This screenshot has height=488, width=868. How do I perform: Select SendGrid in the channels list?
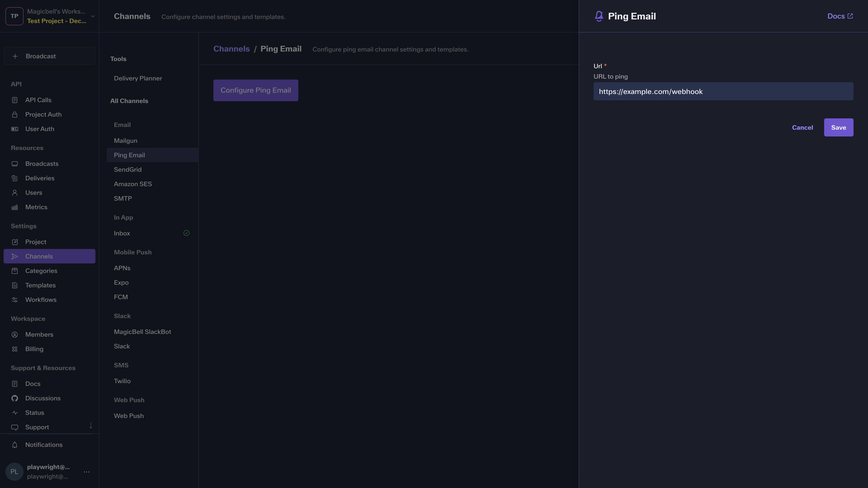click(x=128, y=169)
